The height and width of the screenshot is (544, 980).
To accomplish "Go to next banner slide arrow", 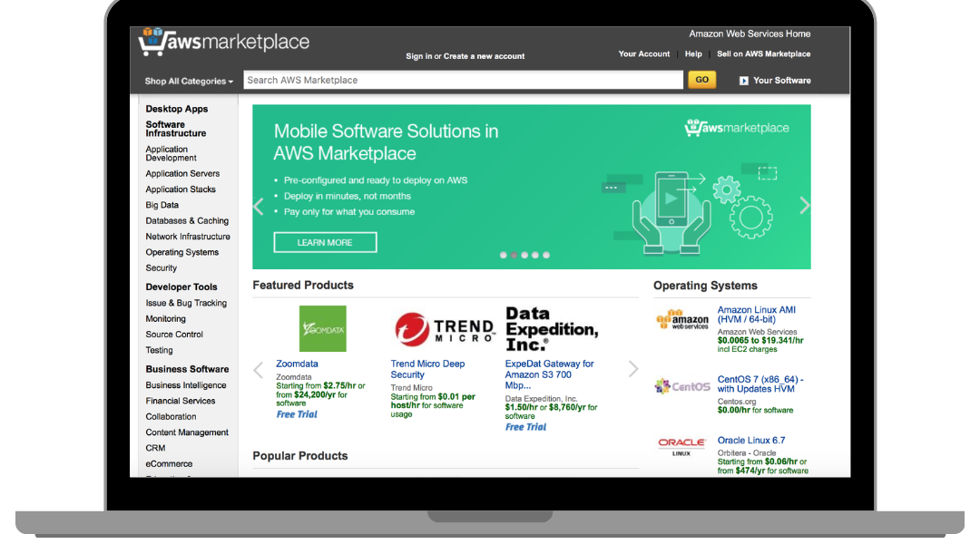I will [x=804, y=206].
